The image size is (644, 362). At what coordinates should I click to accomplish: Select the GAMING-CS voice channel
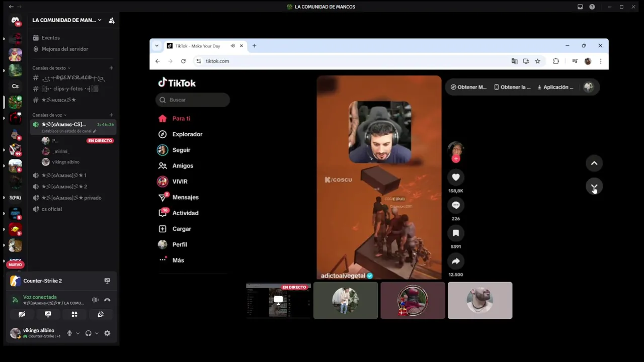[64, 124]
